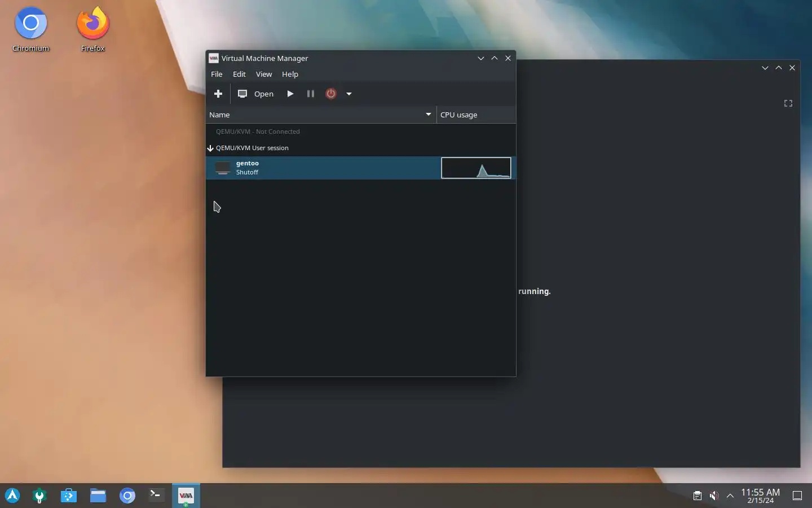Open the Help menu
This screenshot has height=508, width=812.
[290, 74]
